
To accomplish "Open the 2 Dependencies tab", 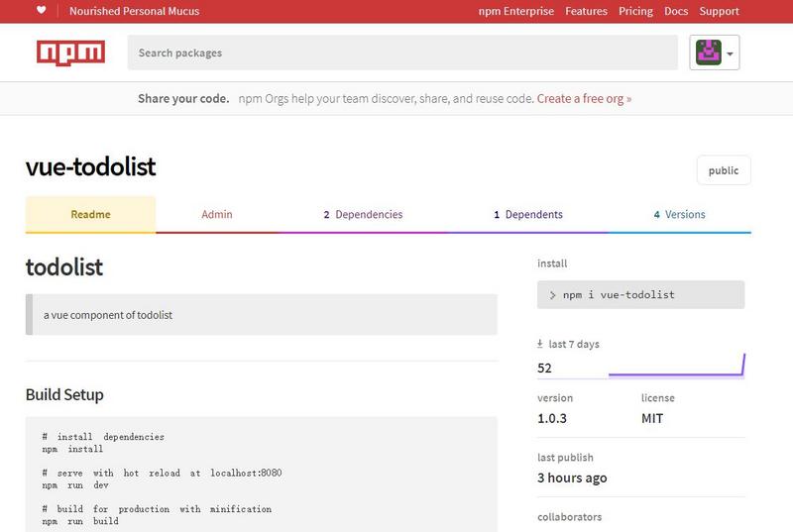I will click(363, 214).
